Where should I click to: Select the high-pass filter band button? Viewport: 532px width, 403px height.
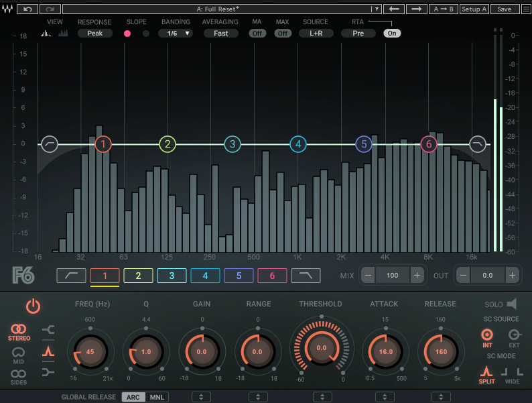pos(71,275)
